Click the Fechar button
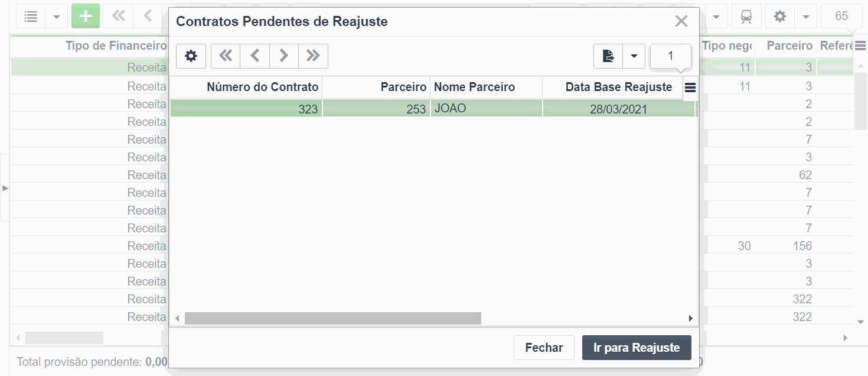Image resolution: width=868 pixels, height=376 pixels. click(544, 348)
